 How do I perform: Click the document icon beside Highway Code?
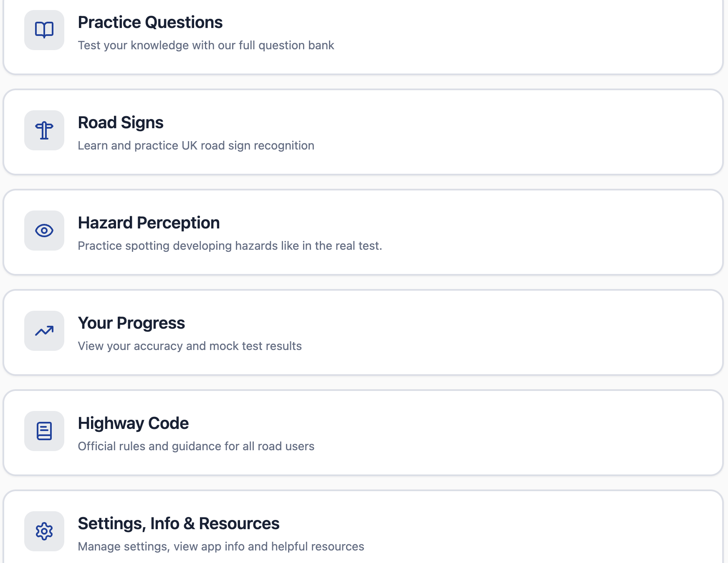[44, 431]
